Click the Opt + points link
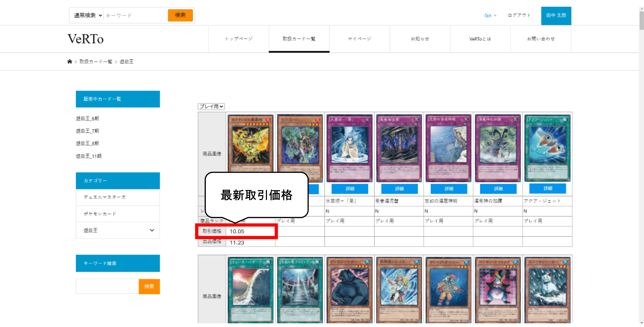This screenshot has height=327, width=644. [490, 15]
